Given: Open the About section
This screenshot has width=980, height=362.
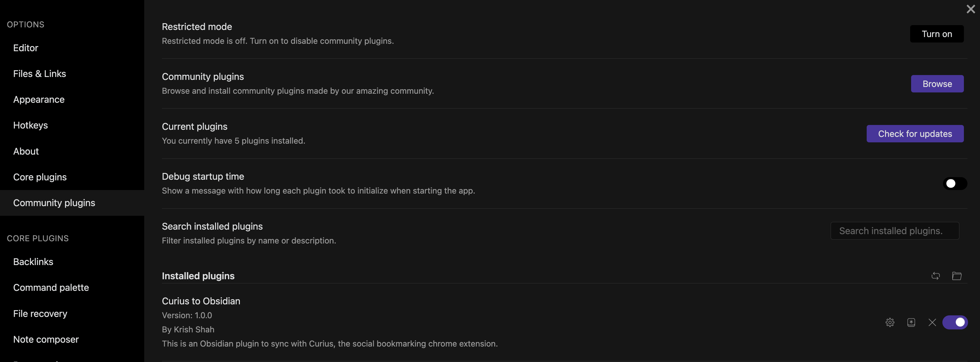Looking at the screenshot, I should tap(25, 151).
